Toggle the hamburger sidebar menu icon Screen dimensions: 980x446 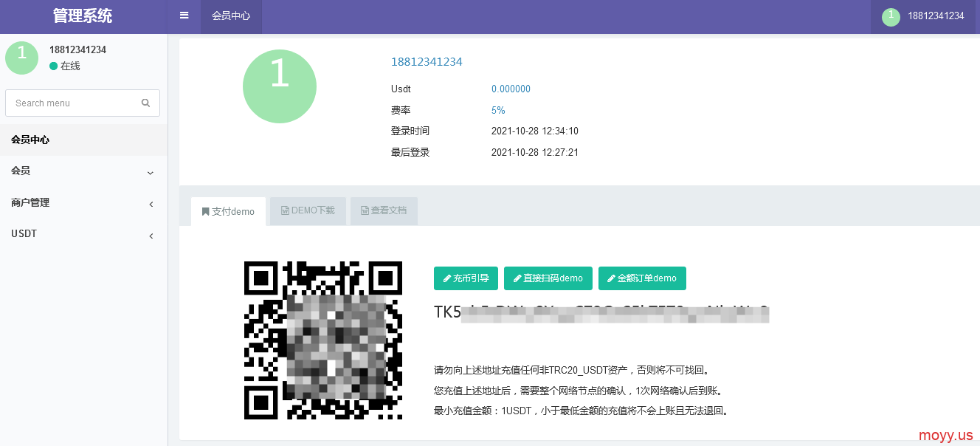tap(184, 16)
